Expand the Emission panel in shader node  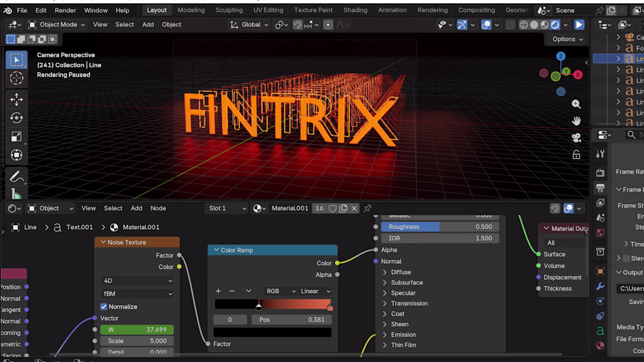click(403, 335)
